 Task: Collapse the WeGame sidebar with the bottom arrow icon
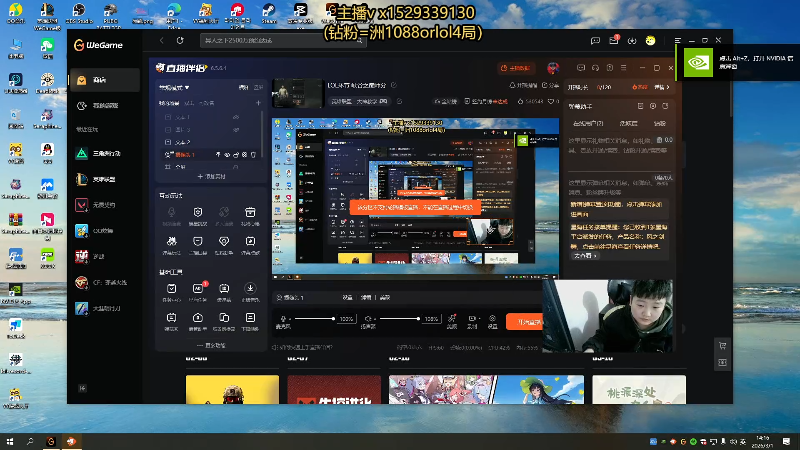(82, 388)
